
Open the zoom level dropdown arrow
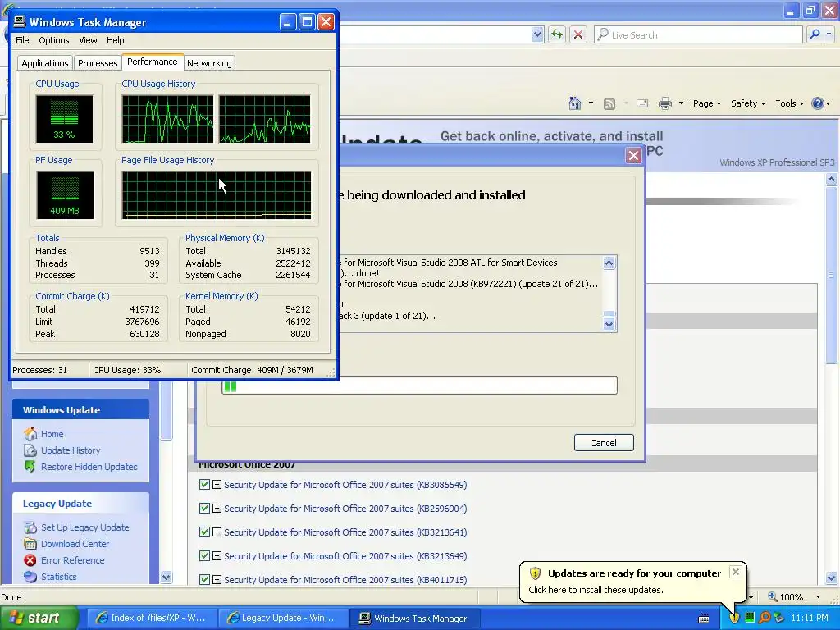[818, 596]
